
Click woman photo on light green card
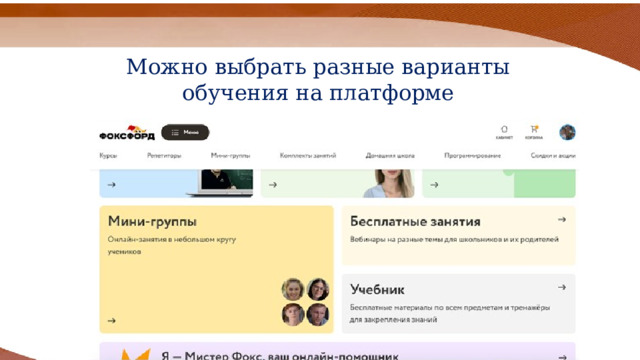(x=389, y=183)
